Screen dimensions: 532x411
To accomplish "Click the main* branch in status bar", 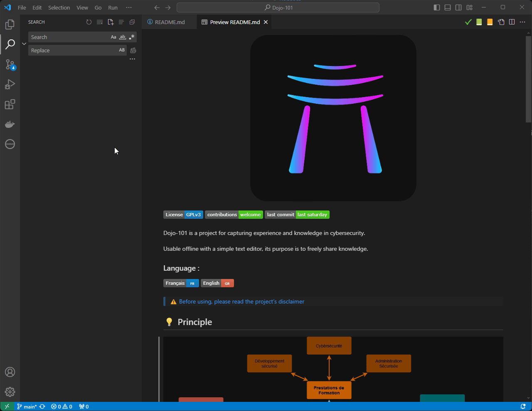I will click(x=27, y=406).
